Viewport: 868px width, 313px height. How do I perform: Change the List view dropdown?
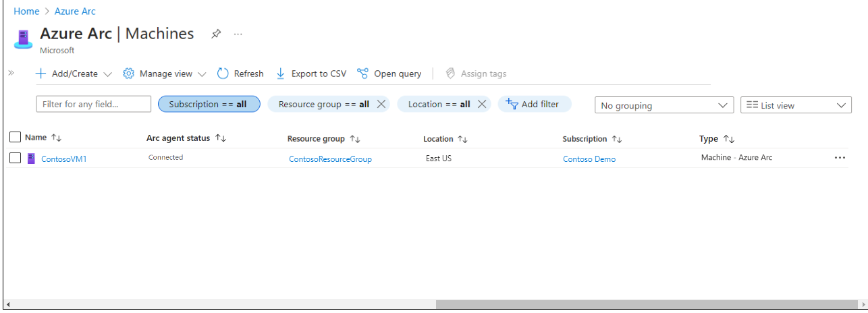796,105
